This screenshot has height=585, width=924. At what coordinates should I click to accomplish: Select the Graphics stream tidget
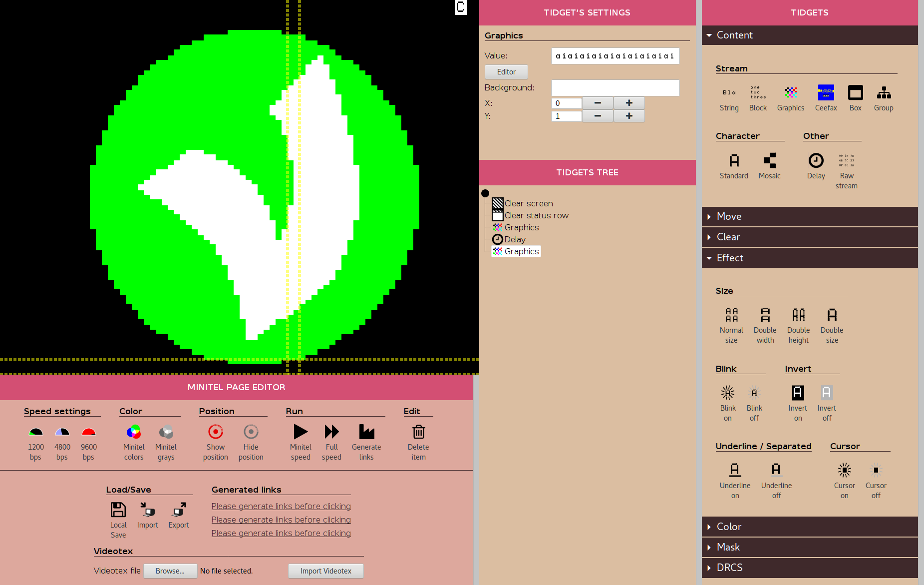tap(791, 97)
